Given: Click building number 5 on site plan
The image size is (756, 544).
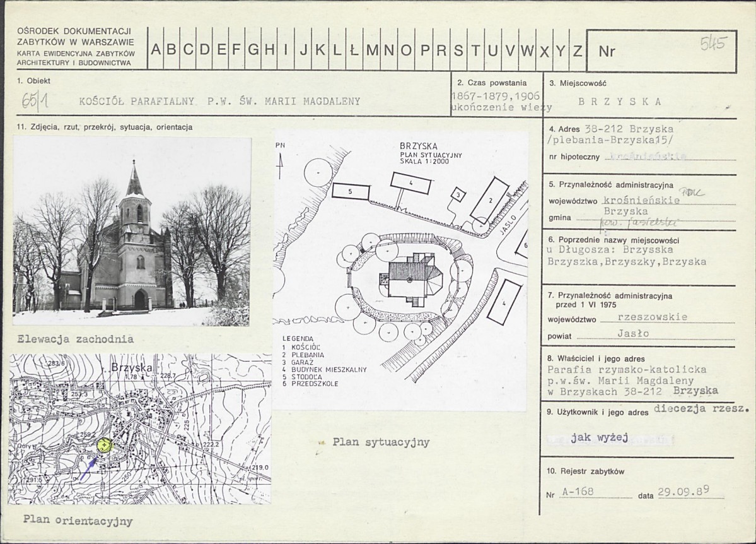Looking at the screenshot, I should [351, 191].
